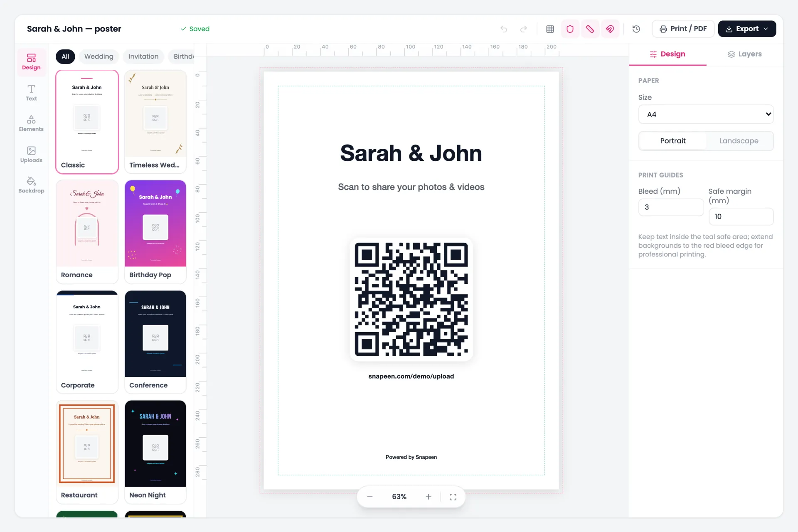Switch to the Layers tab
This screenshot has width=798, height=532.
745,54
